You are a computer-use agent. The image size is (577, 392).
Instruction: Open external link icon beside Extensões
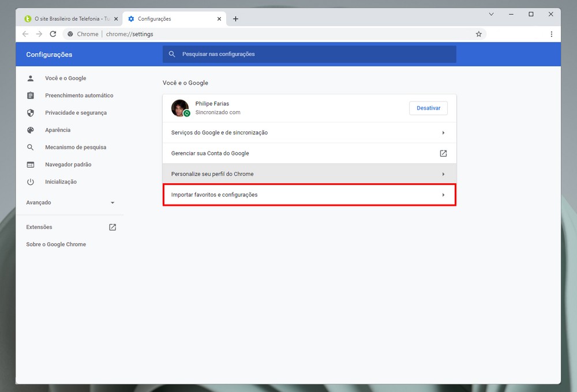[x=113, y=227]
